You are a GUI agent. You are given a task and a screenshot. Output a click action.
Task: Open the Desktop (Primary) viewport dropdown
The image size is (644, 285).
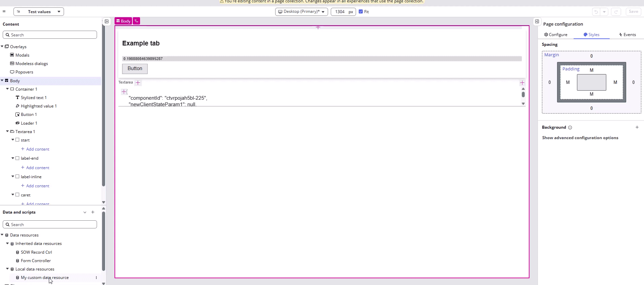(x=301, y=11)
